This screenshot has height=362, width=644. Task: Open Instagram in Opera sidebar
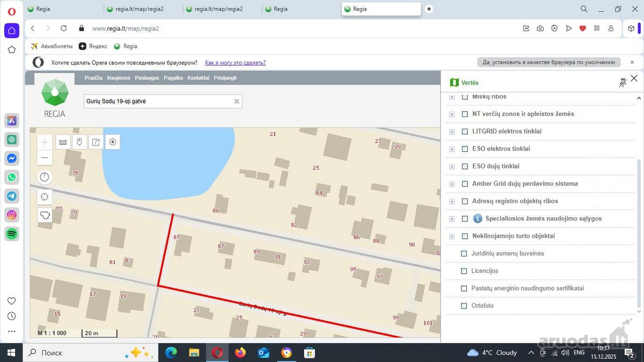point(12,215)
